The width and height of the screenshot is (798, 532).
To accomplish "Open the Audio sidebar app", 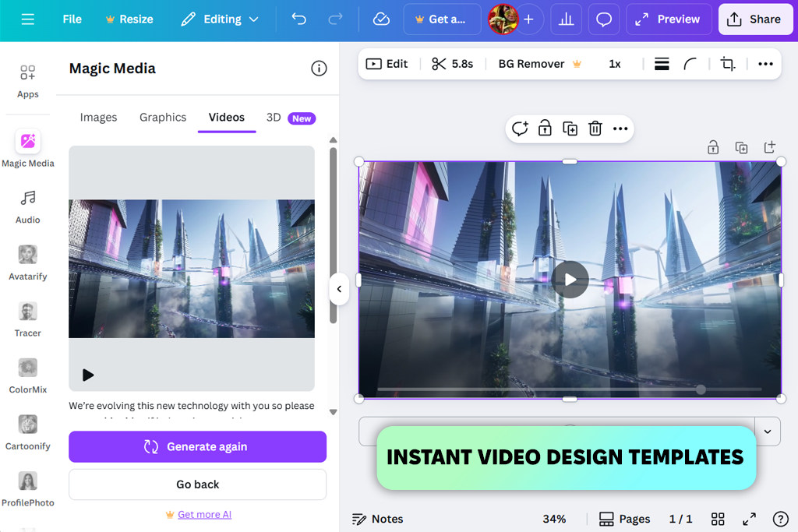I will (x=27, y=206).
